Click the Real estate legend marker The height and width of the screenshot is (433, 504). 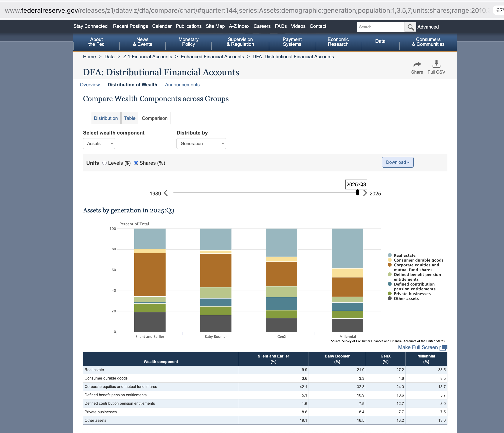(x=390, y=255)
